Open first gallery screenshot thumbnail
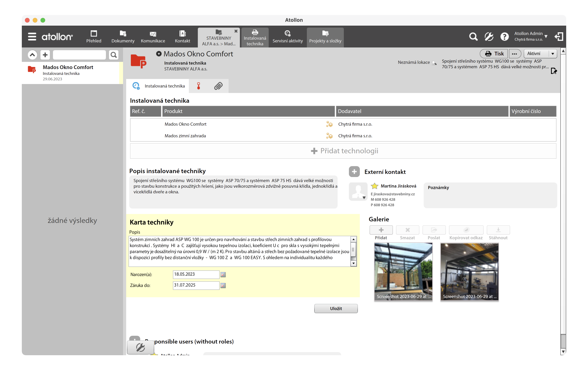Screen dimensions: 588x384 [x=403, y=272]
